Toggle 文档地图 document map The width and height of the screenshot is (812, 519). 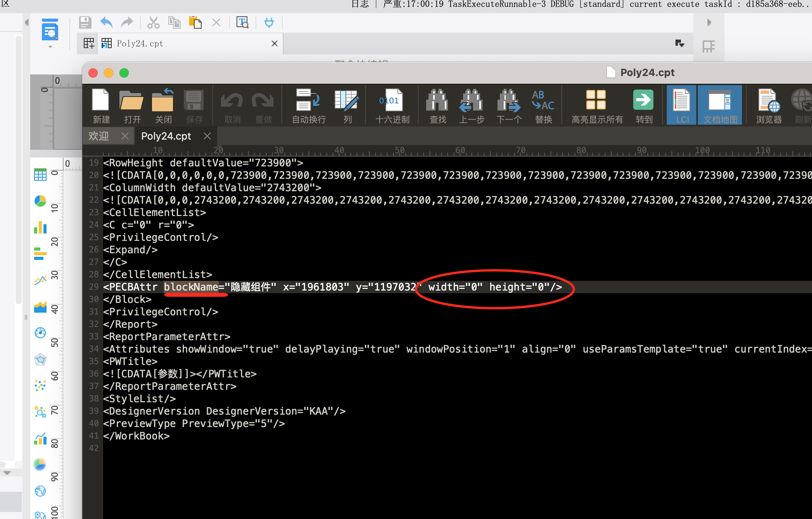pyautogui.click(x=720, y=106)
